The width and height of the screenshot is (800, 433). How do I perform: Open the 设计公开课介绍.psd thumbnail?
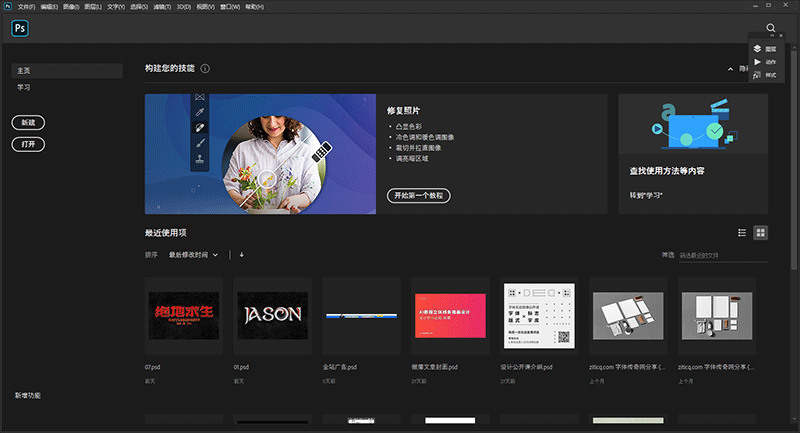[539, 316]
